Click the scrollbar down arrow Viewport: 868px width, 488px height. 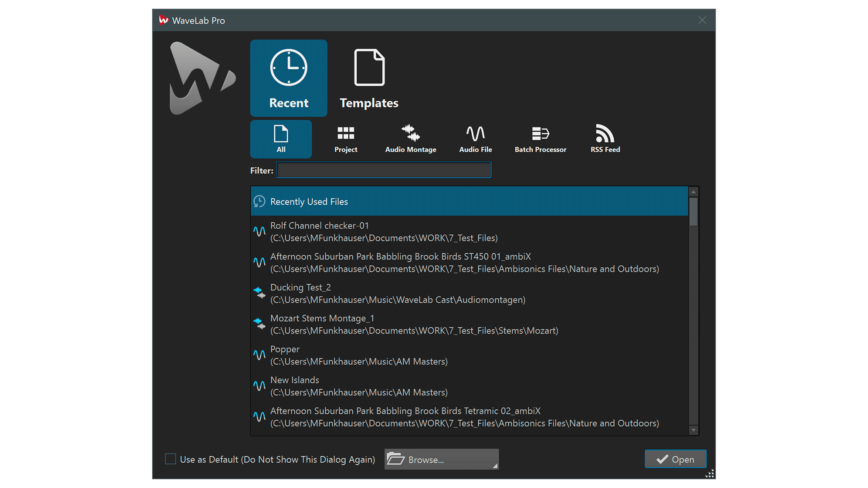click(693, 430)
